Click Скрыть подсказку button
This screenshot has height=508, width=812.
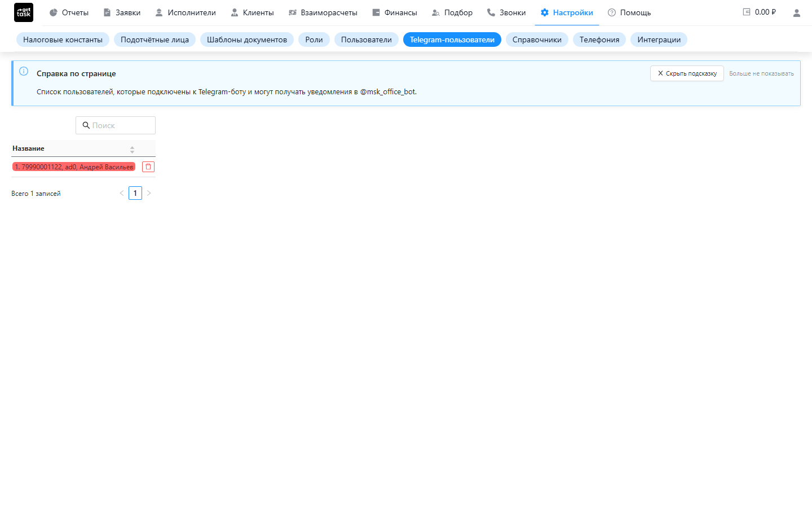[x=687, y=73]
